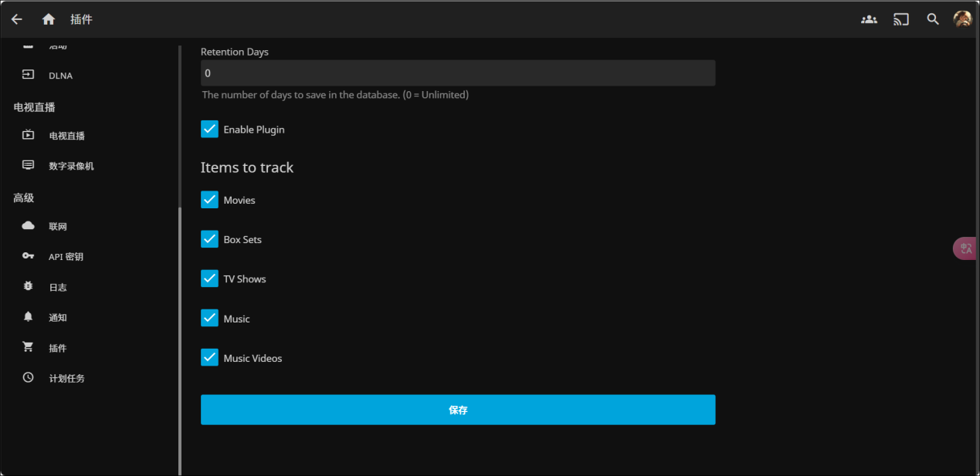This screenshot has width=980, height=476.
Task: Click the Retention Days input field
Action: [x=458, y=73]
